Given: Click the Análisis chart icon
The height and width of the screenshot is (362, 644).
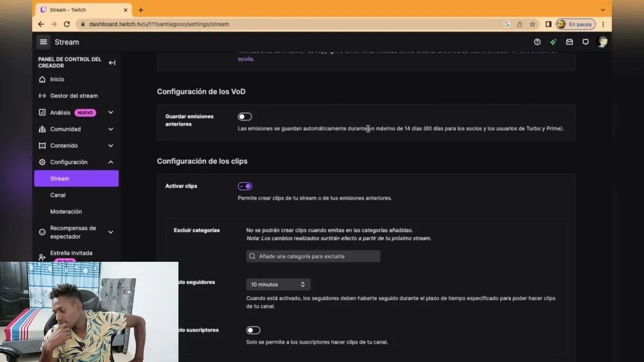Looking at the screenshot, I should (42, 113).
